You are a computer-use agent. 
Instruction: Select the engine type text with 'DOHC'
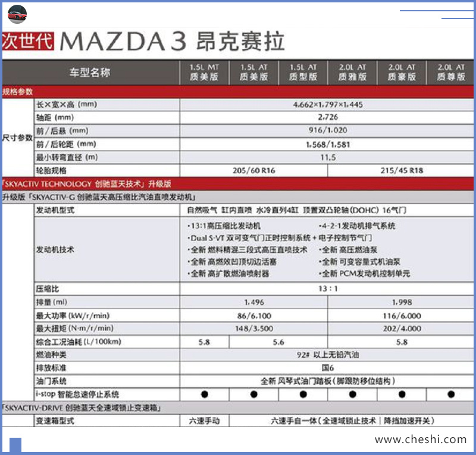[x=296, y=210]
